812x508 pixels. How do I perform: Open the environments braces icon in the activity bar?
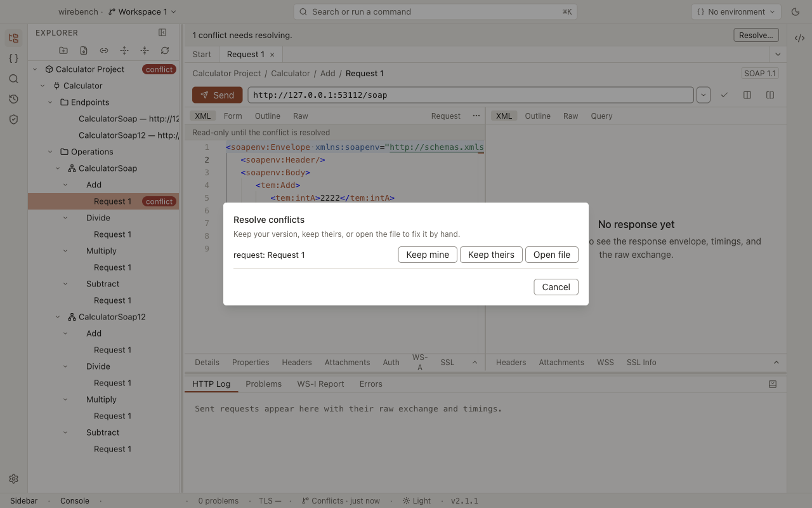point(13,58)
